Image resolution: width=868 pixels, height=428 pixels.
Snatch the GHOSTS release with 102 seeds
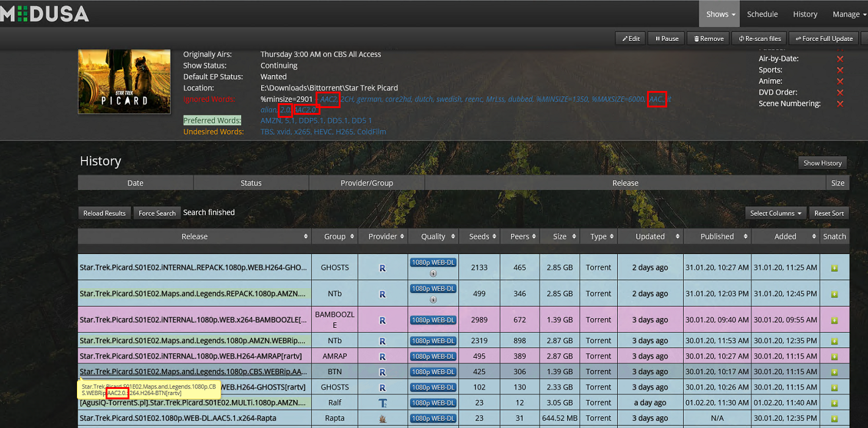tap(834, 387)
